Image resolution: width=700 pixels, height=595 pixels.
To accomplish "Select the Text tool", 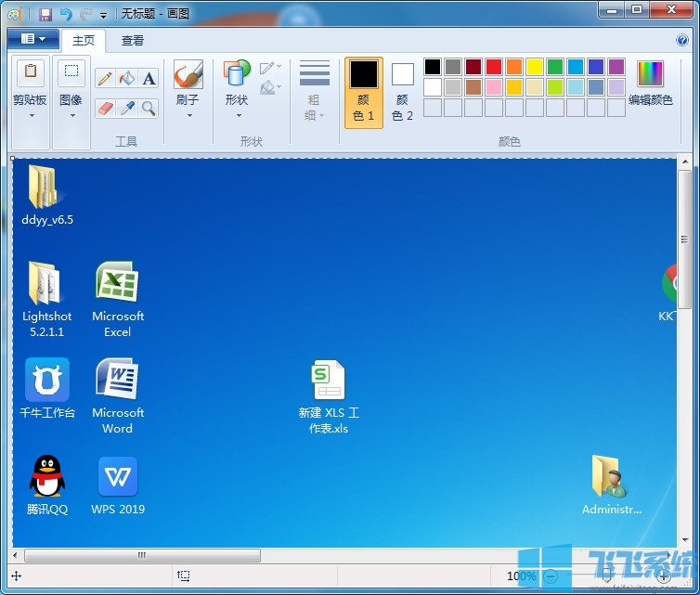I will [149, 79].
